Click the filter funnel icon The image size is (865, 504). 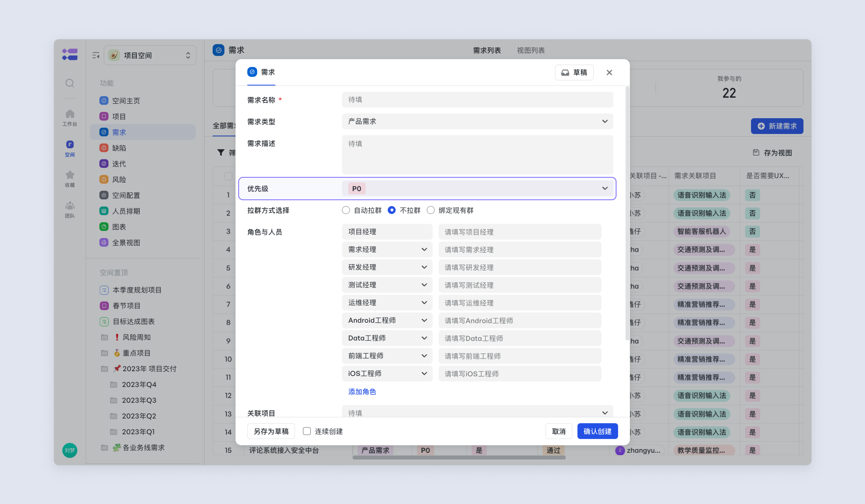[x=221, y=153]
